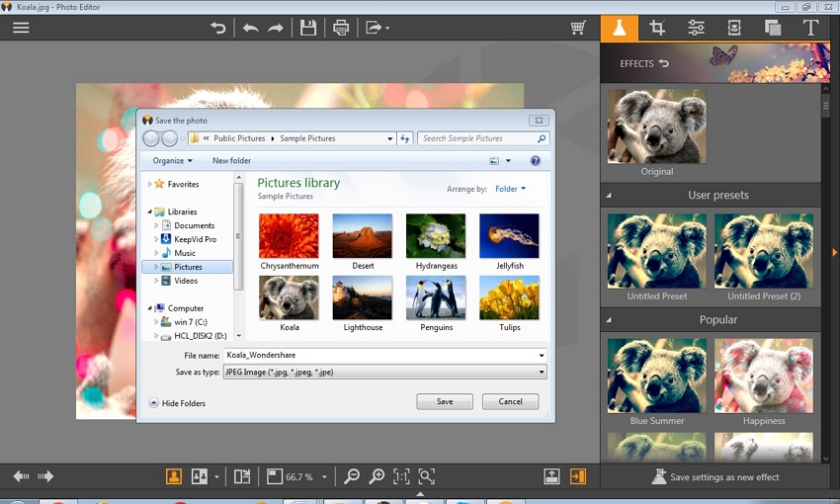Click the redo arrow icon
The image size is (840, 504).
pyautogui.click(x=276, y=28)
